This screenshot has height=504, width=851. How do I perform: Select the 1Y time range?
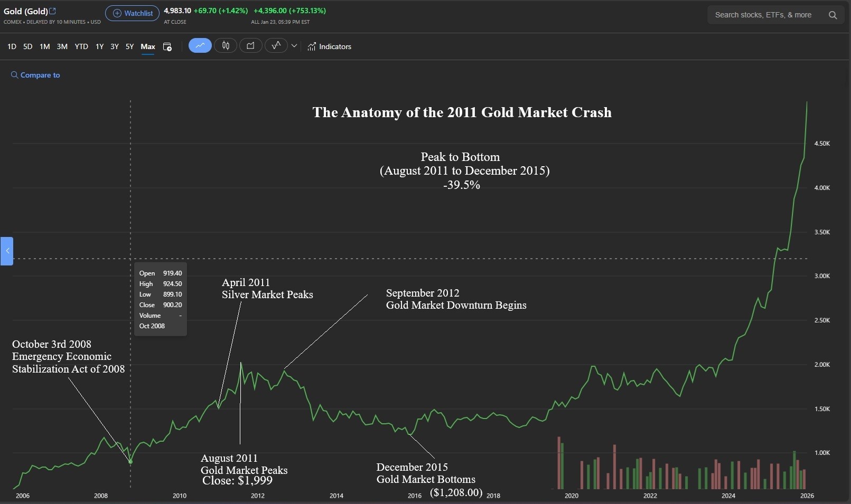[99, 46]
